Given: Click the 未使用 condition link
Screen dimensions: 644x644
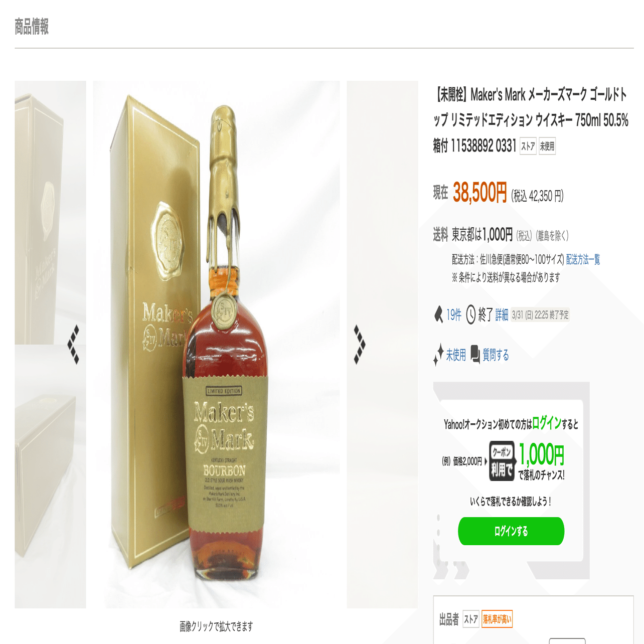Looking at the screenshot, I should [456, 355].
